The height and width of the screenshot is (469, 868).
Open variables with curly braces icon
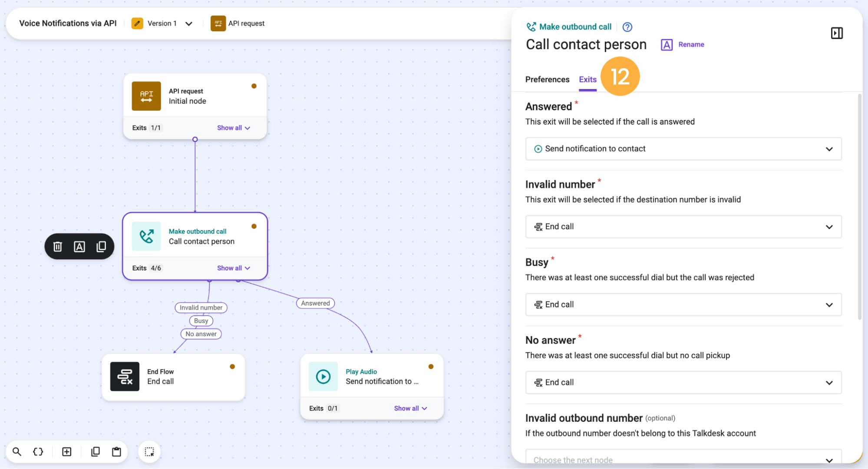(x=38, y=452)
